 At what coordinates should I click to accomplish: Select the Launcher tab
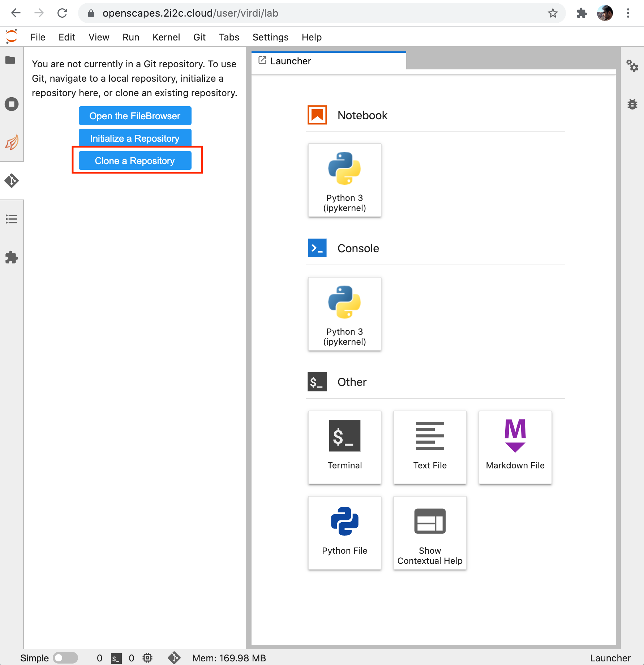291,61
